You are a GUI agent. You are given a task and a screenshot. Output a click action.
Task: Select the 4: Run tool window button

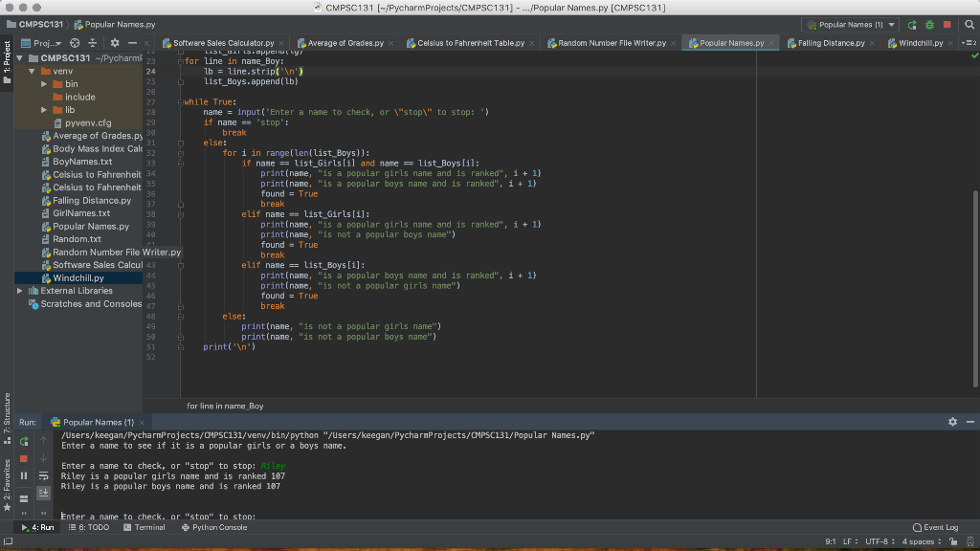(x=37, y=528)
